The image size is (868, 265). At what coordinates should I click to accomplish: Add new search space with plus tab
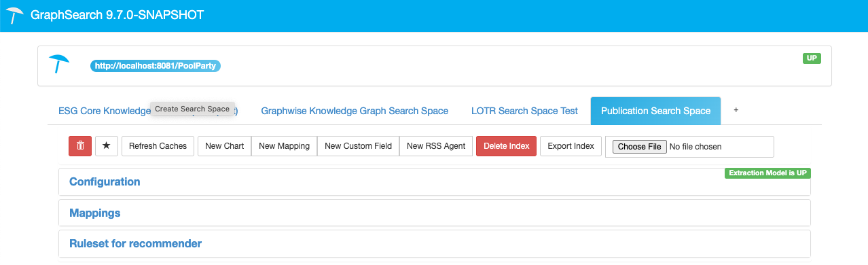pos(736,110)
